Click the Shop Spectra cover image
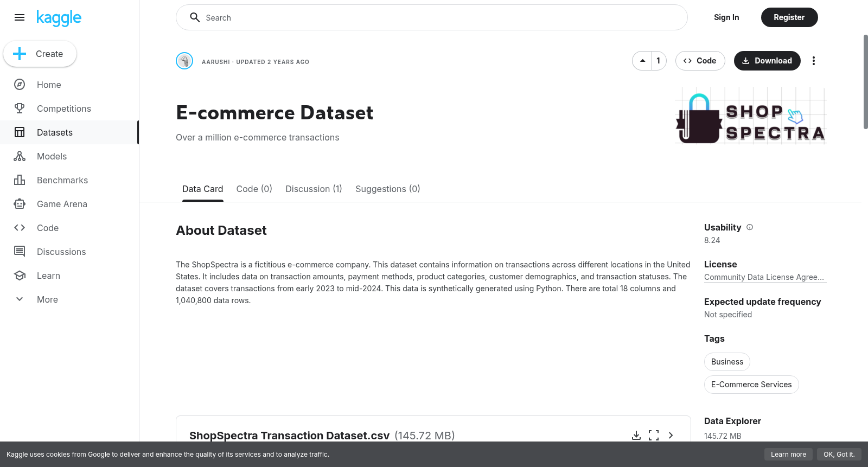Screen dimensions: 868x467 751,116
